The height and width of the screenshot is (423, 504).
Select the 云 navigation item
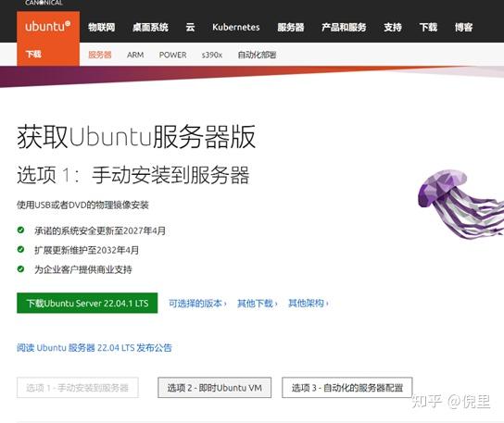coord(190,27)
